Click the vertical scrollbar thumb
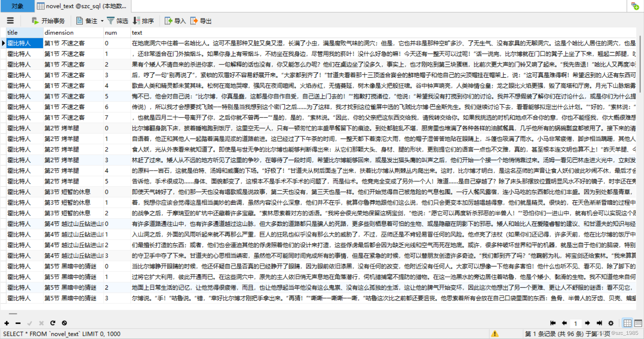This screenshot has width=644, height=339. click(x=640, y=64)
